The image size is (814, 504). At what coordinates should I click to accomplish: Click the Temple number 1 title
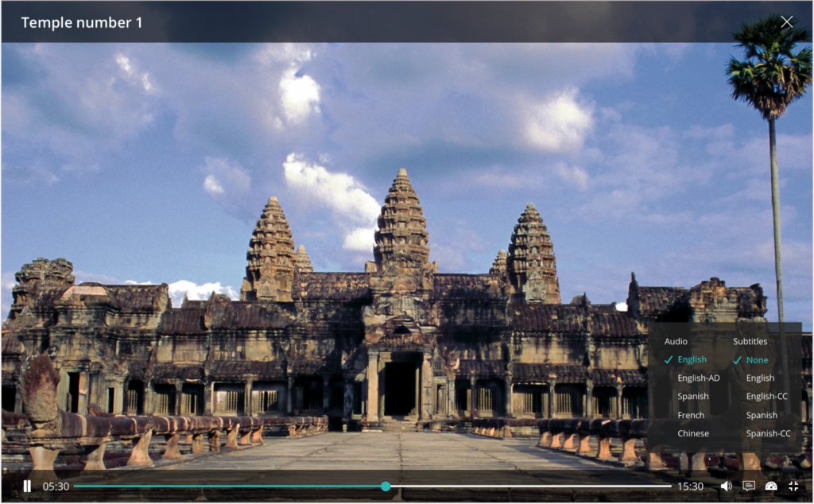82,22
